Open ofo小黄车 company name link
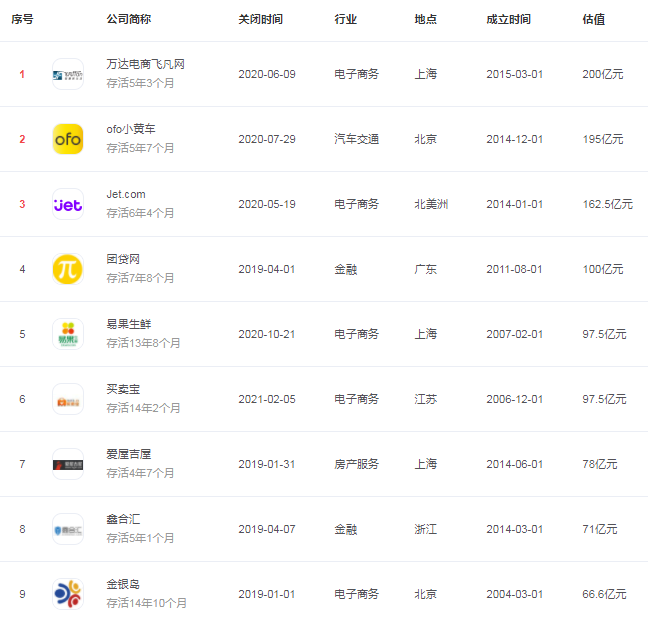 (131, 129)
